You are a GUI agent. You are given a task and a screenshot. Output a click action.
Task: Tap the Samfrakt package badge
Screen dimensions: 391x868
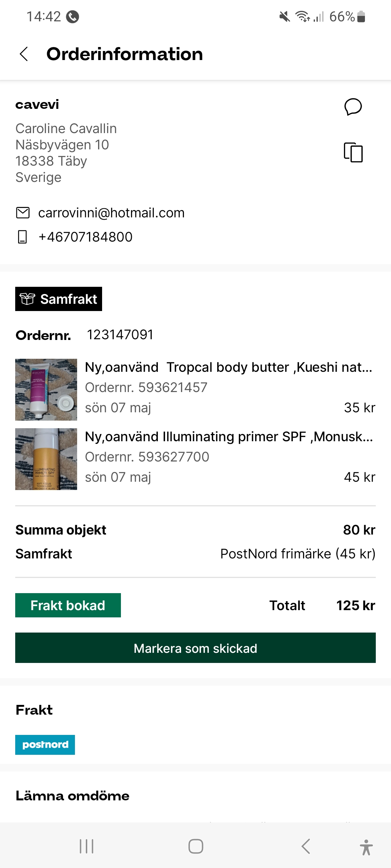[x=59, y=299]
